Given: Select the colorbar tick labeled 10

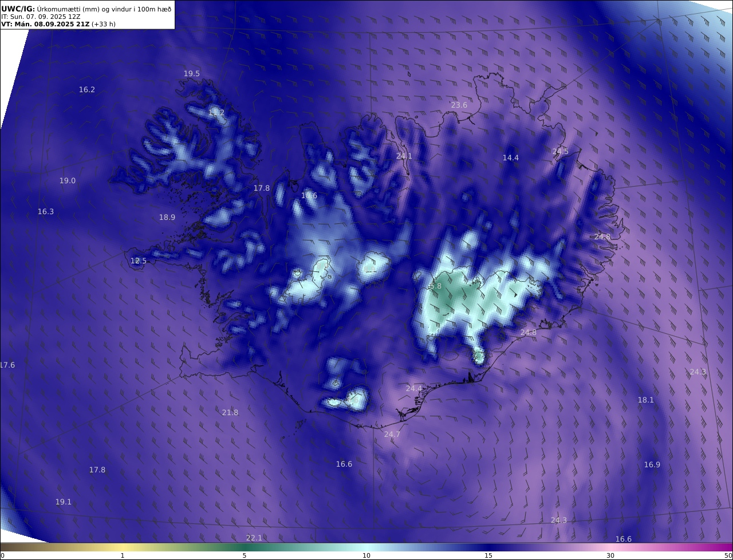Looking at the screenshot, I should [x=366, y=555].
